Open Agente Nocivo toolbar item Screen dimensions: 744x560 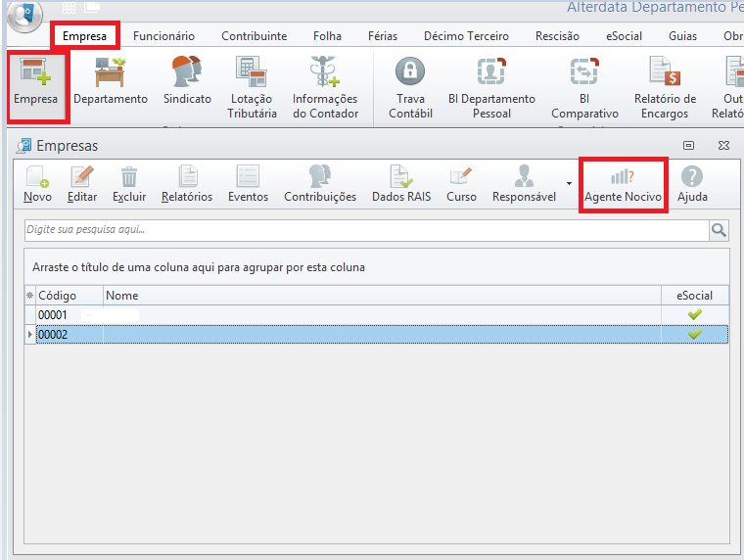[x=623, y=184]
